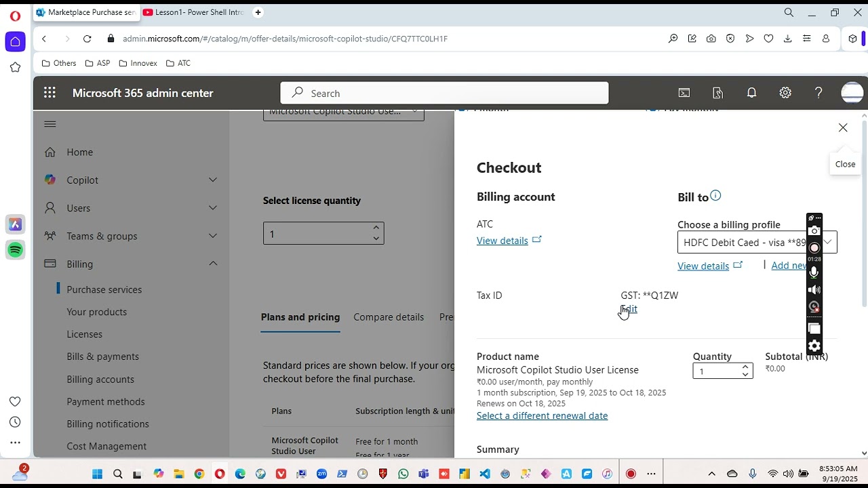The width and height of the screenshot is (868, 488).
Task: Open the Help question mark icon
Action: click(x=818, y=93)
